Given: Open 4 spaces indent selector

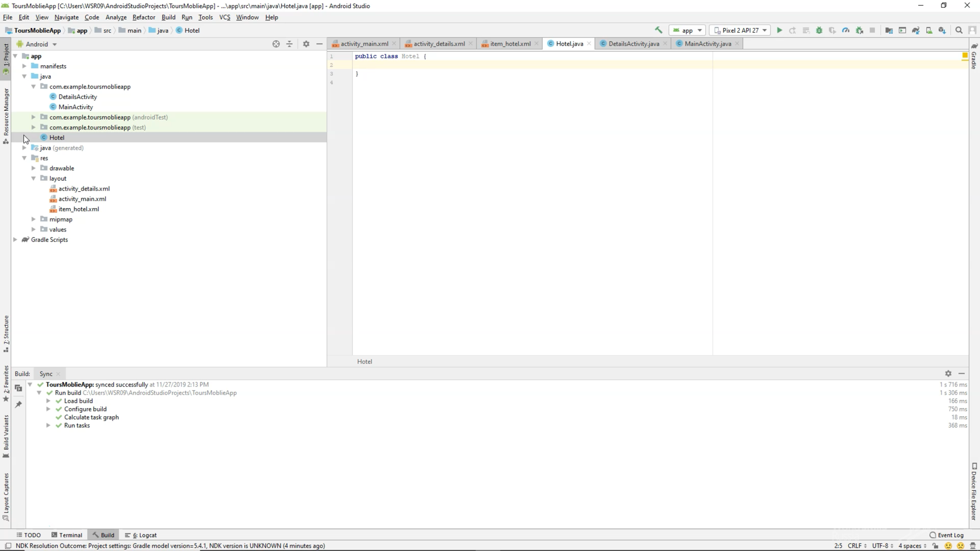Looking at the screenshot, I should pos(912,546).
